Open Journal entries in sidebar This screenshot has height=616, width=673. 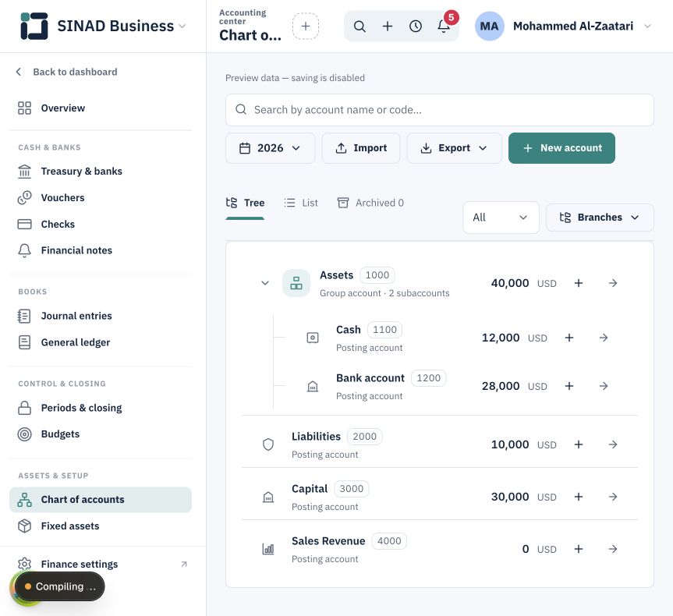coord(101,316)
